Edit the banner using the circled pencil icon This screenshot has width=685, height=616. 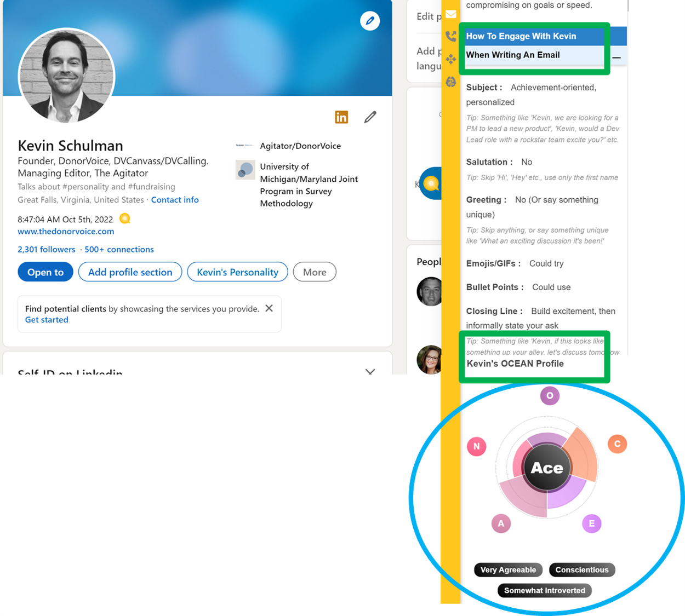pyautogui.click(x=370, y=21)
